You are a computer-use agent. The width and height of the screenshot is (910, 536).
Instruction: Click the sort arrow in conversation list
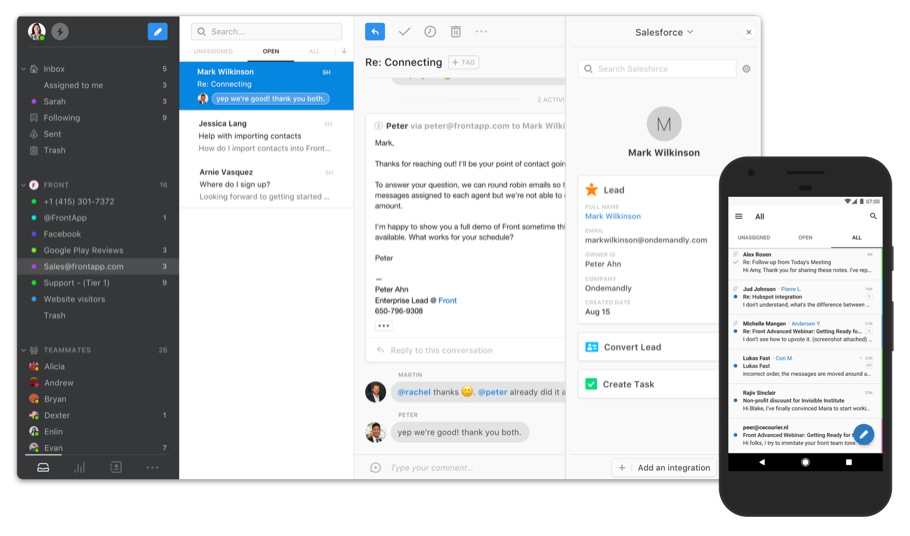tap(344, 51)
